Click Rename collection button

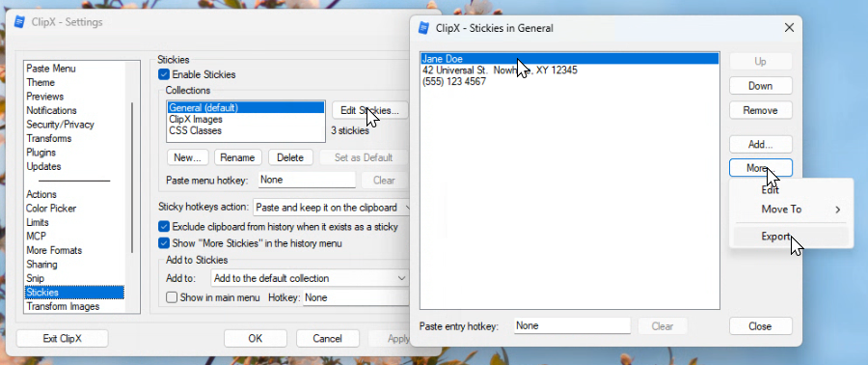pos(238,157)
